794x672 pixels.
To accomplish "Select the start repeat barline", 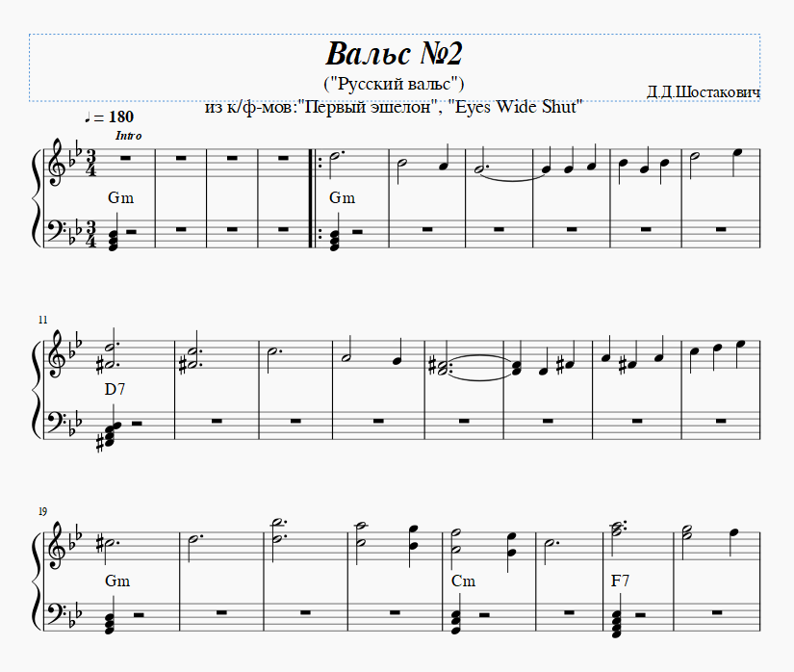I will tap(314, 198).
